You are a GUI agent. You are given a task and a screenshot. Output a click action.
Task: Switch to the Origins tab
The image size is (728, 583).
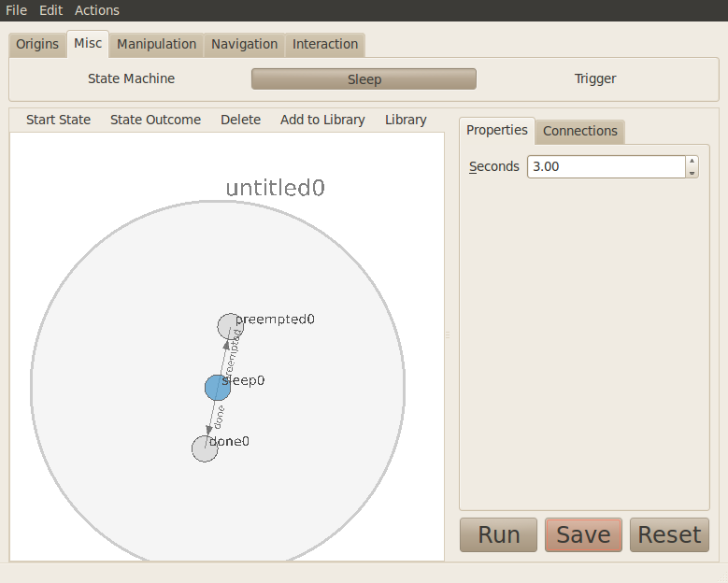click(x=37, y=44)
